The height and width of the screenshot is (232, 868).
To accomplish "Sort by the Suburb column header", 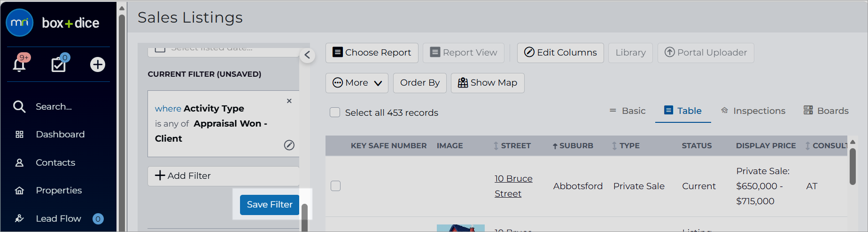I will [573, 145].
